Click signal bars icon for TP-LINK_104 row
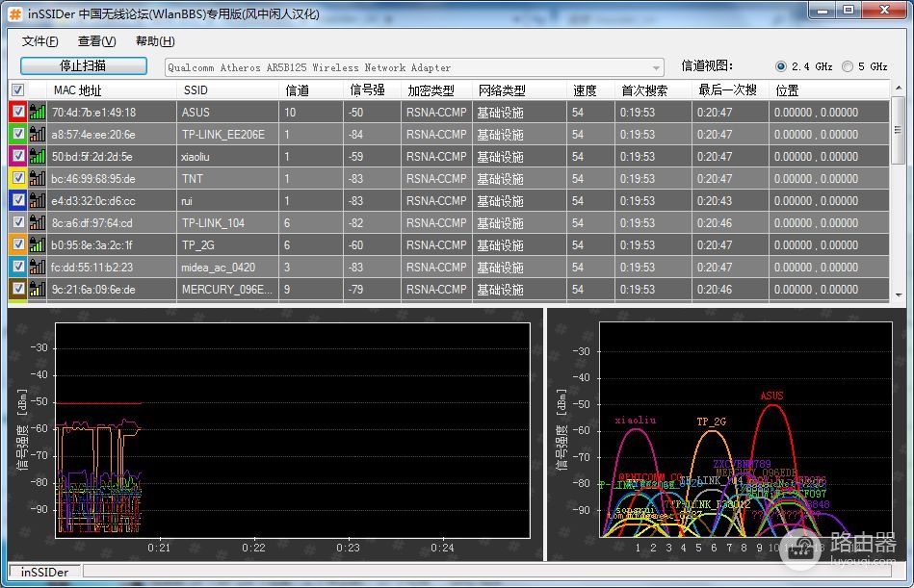The image size is (914, 588). click(38, 222)
